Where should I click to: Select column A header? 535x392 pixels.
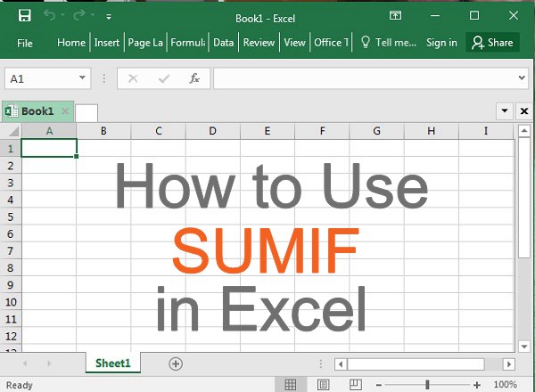tap(49, 131)
